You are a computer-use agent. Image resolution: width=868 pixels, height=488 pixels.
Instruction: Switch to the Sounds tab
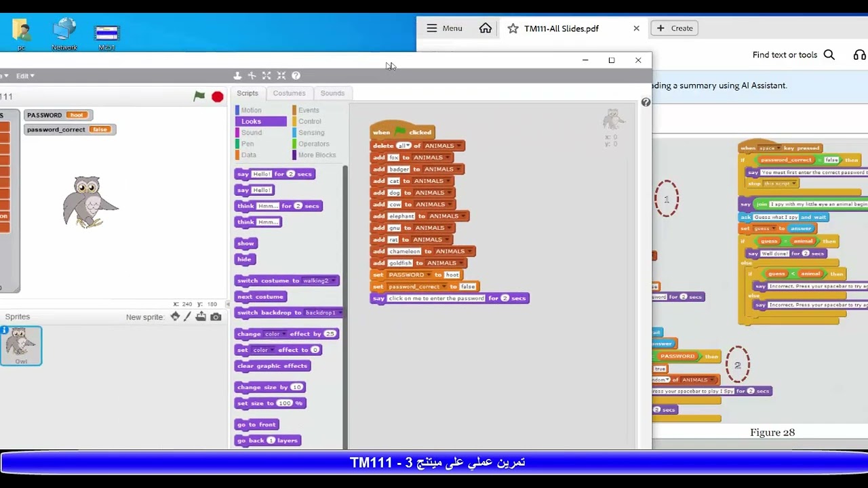[332, 93]
